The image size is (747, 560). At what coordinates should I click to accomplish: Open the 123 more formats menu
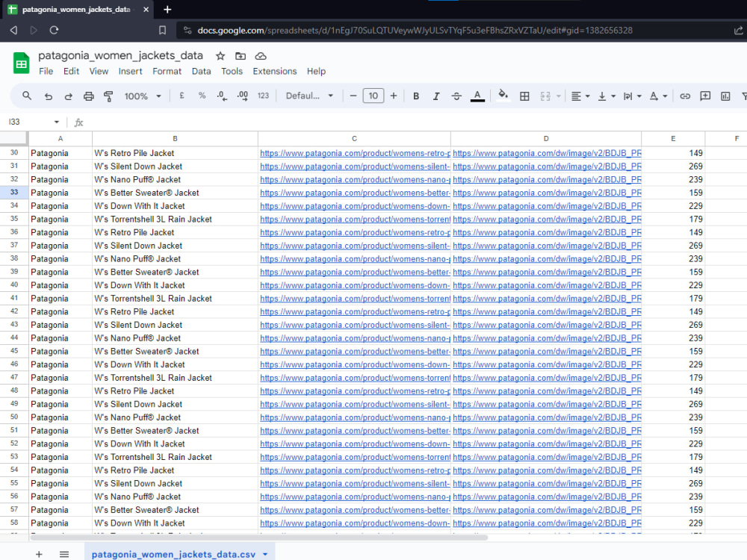[x=263, y=96]
